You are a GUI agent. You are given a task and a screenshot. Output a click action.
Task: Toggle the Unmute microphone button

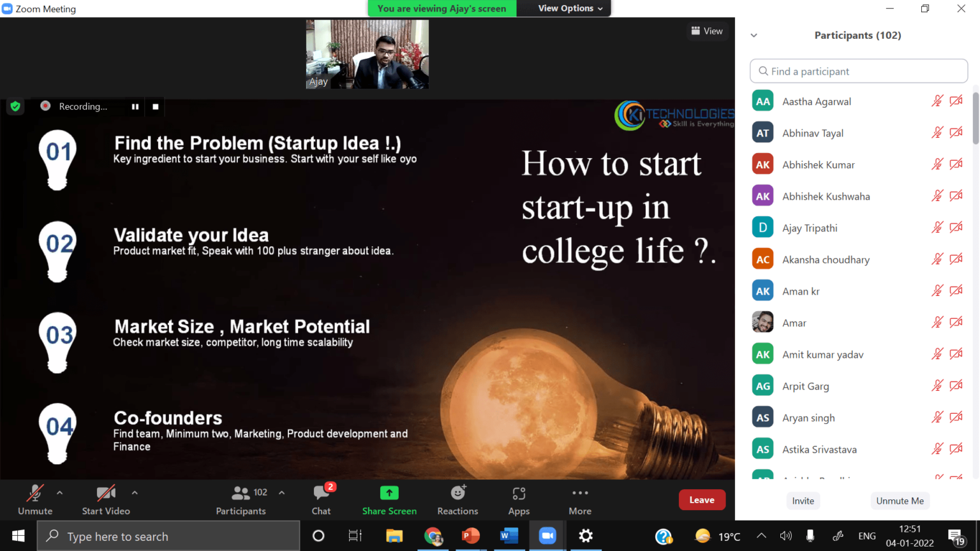(x=35, y=494)
